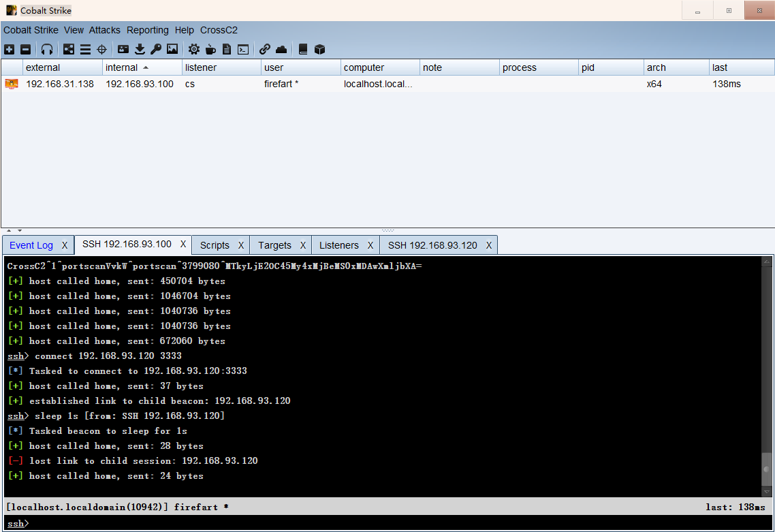
Task: Click the cube About icon in the toolbar
Action: (319, 49)
